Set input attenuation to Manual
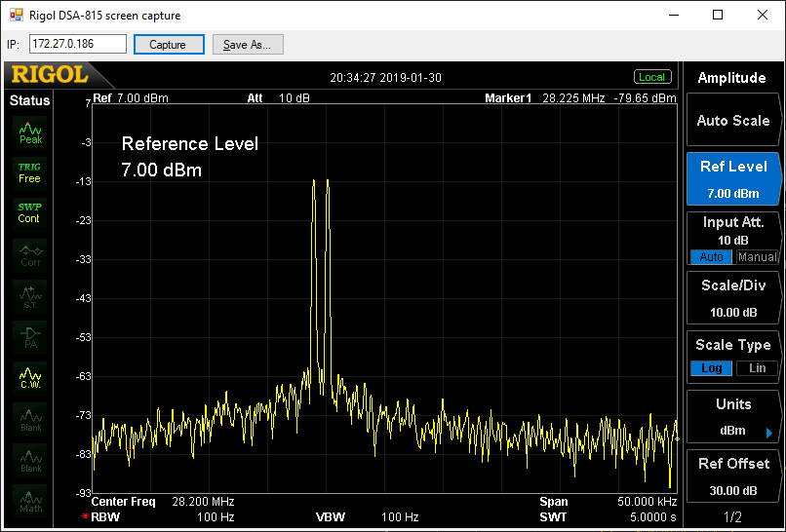 (757, 257)
